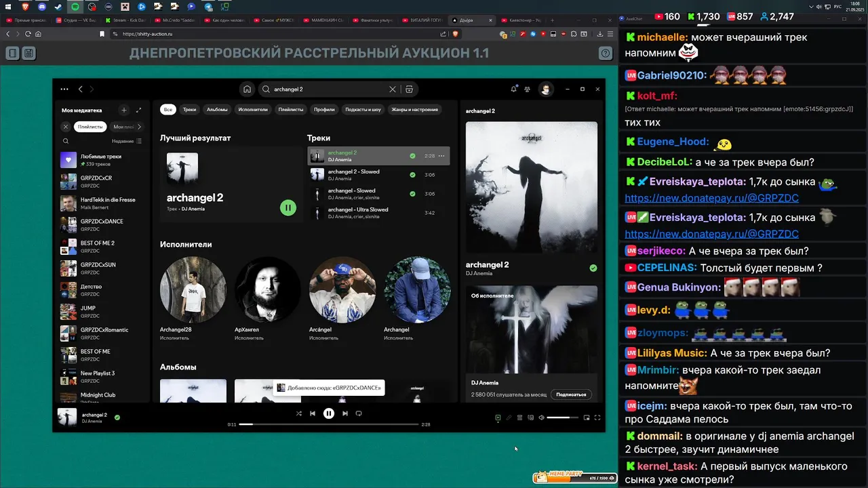Select the Podcasts and Shows filter chip
This screenshot has width=868, height=488.
[x=363, y=109]
